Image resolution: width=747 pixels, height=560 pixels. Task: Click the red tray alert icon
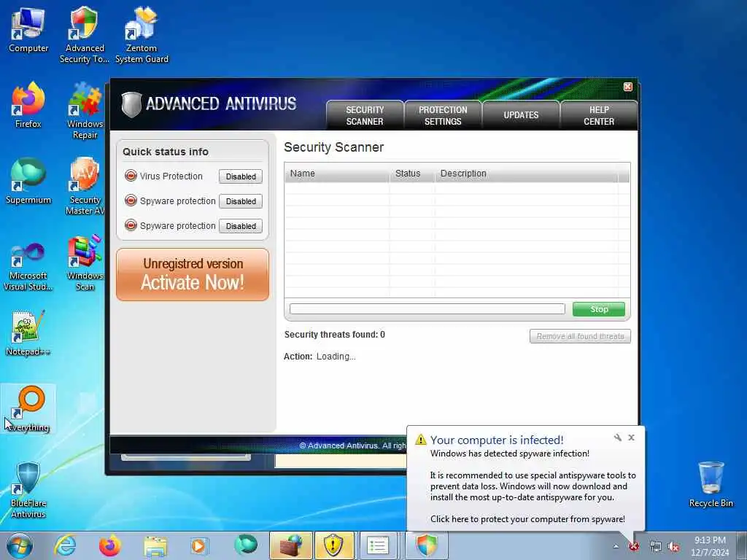pyautogui.click(x=634, y=547)
